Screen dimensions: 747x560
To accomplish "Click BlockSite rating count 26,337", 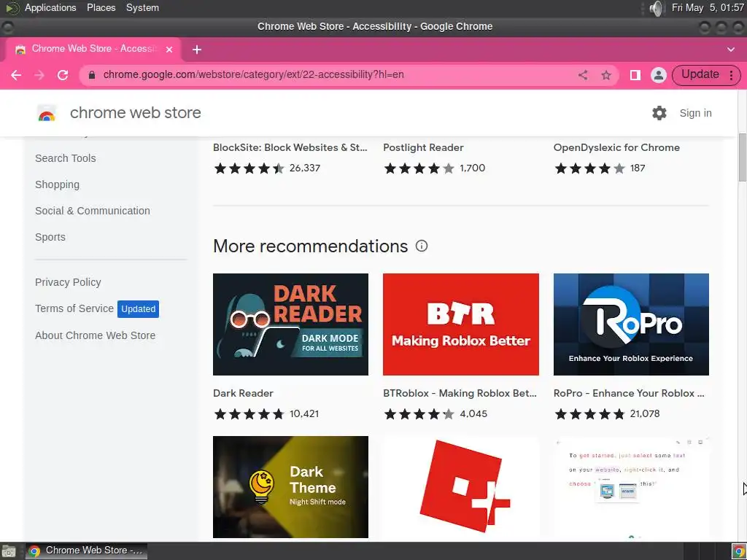I will [x=305, y=168].
